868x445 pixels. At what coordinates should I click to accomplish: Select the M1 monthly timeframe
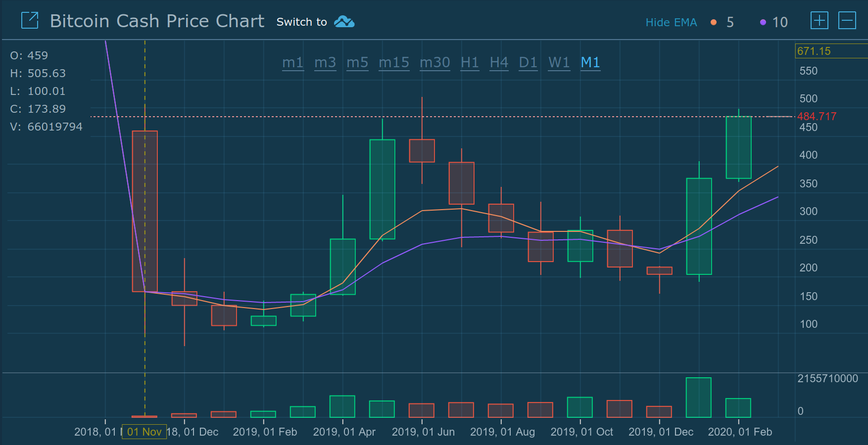point(590,63)
